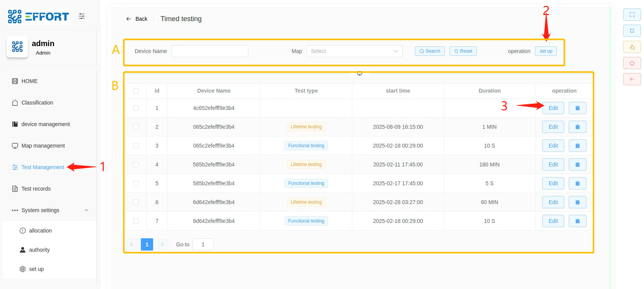
Task: Click the red left-arrow icon on right
Action: point(632,79)
